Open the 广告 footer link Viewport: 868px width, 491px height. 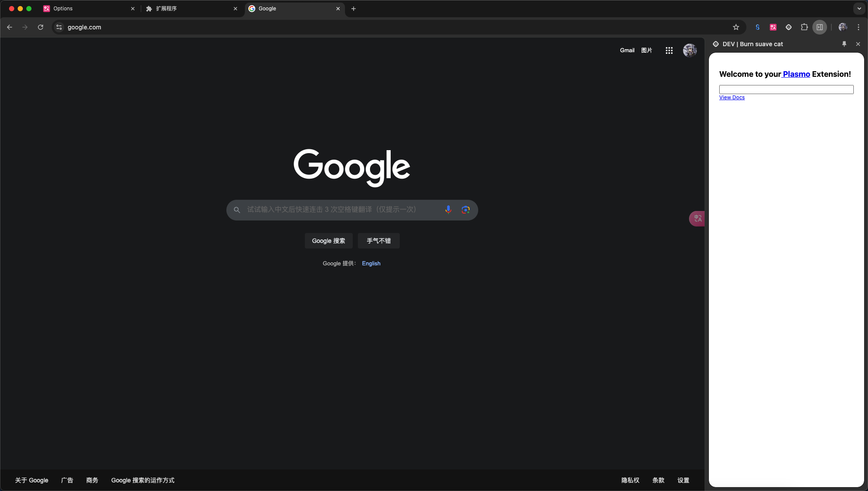point(67,480)
